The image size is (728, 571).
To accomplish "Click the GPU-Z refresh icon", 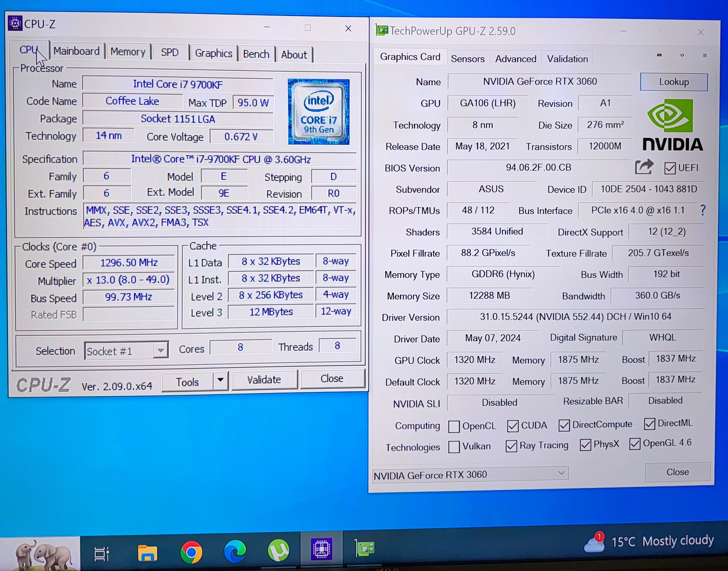I will coord(682,55).
